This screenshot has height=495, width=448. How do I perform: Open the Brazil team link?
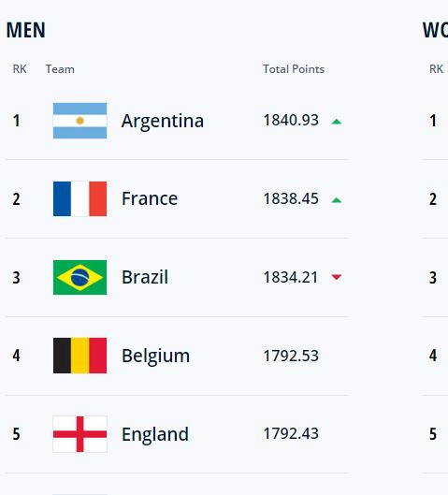(x=145, y=277)
